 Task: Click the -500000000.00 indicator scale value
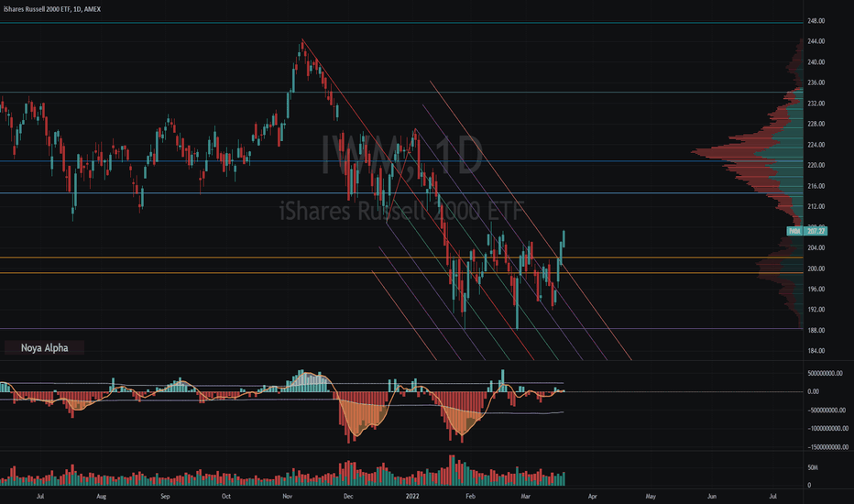(x=827, y=411)
